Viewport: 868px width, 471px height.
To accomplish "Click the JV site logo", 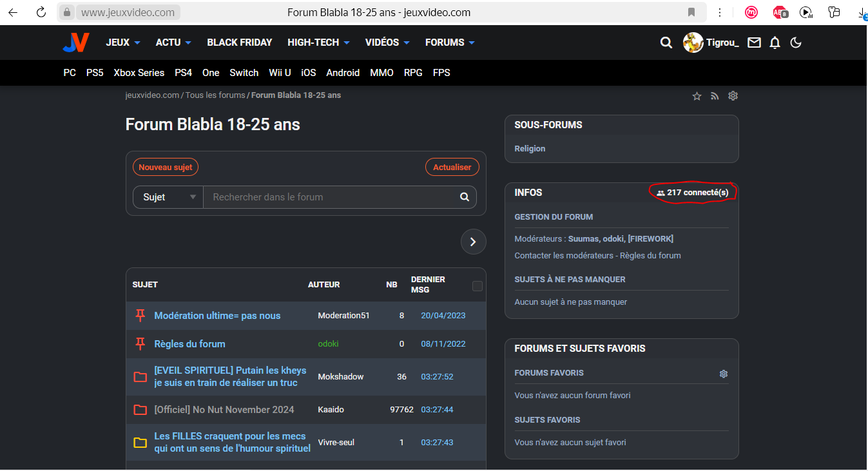I will pos(75,43).
